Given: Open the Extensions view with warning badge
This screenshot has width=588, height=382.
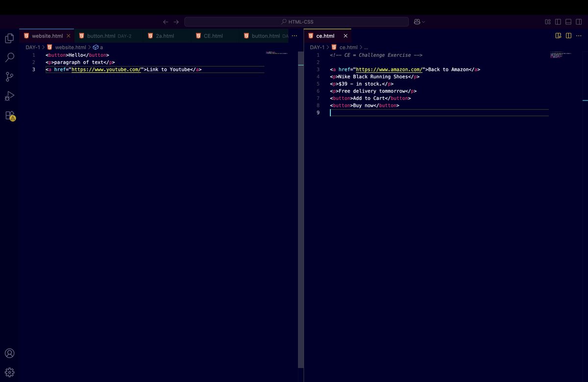Looking at the screenshot, I should tap(10, 116).
